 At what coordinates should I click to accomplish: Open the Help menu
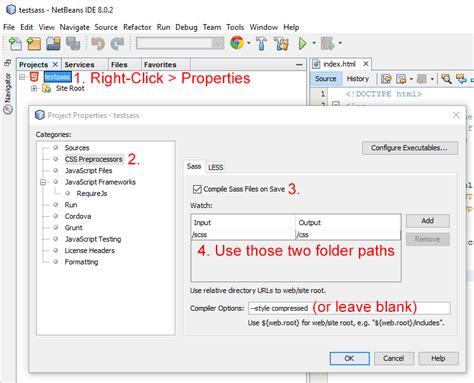[x=291, y=27]
